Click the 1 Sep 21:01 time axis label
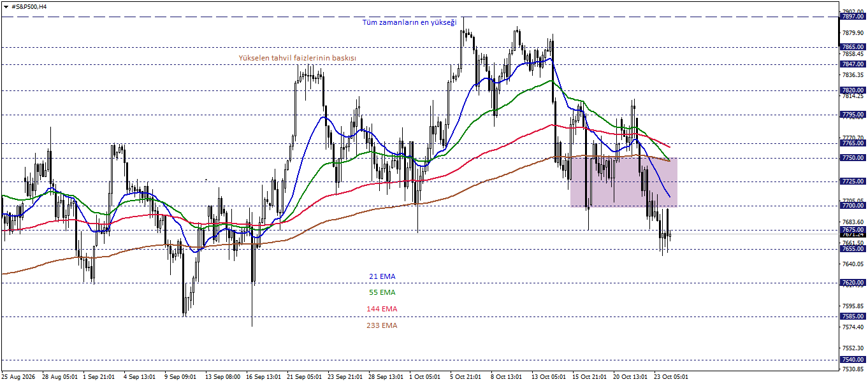Viewport: 868px width, 384px height. (99, 377)
